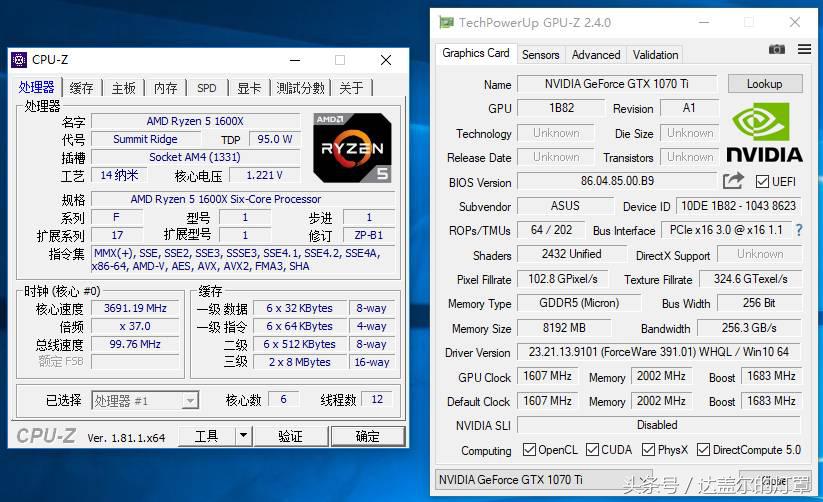Click the GPU-Z screenshot camera icon

click(x=776, y=49)
